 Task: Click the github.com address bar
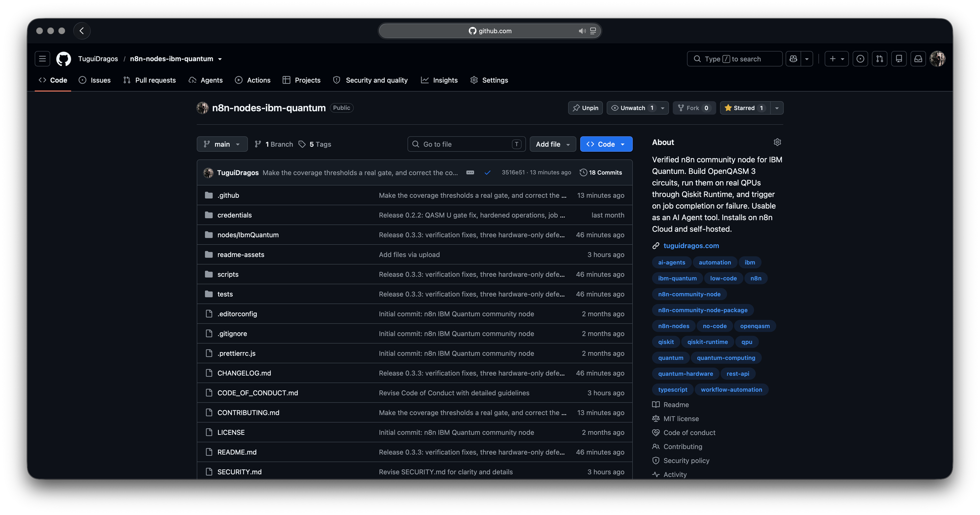pyautogui.click(x=490, y=31)
